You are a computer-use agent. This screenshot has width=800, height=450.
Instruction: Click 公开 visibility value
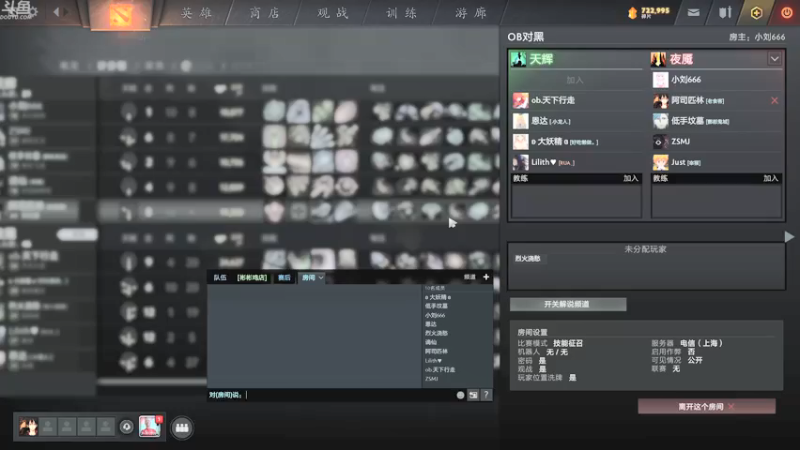695,360
